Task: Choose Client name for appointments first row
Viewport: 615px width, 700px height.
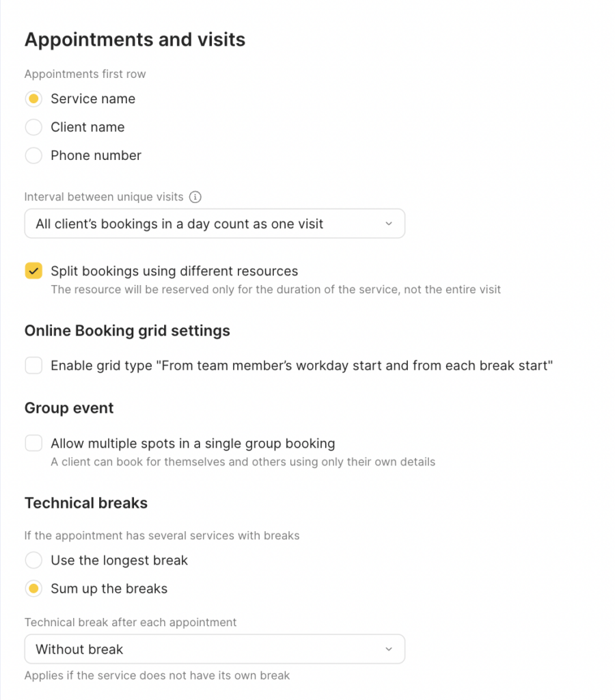Action: (33, 127)
